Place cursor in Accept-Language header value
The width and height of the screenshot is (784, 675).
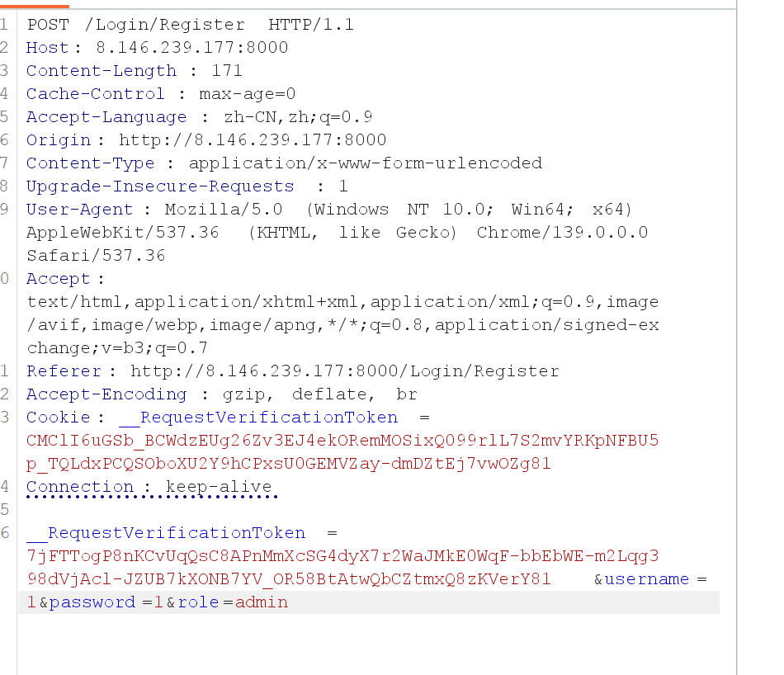297,116
